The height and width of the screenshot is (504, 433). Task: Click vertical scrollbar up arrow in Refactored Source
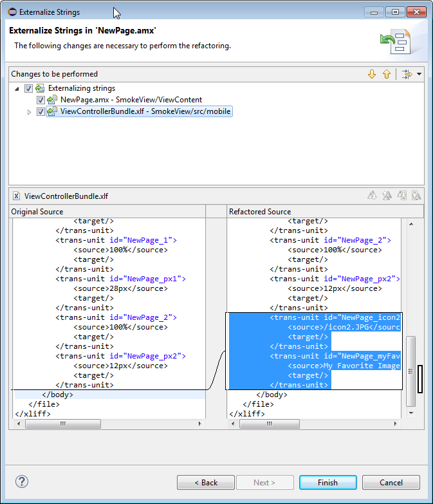[x=411, y=224]
